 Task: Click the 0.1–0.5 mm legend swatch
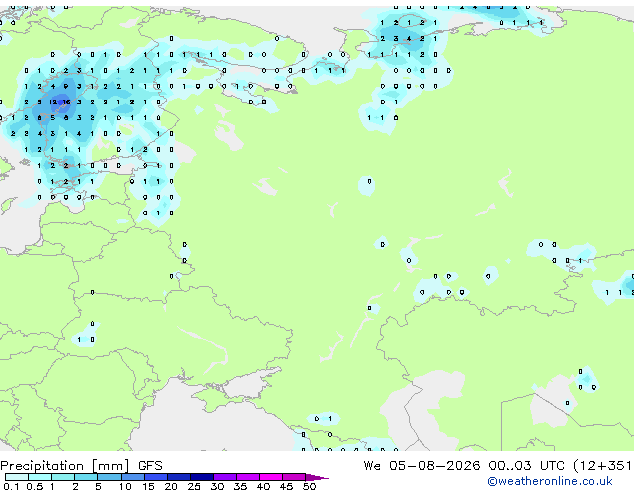[x=17, y=477]
